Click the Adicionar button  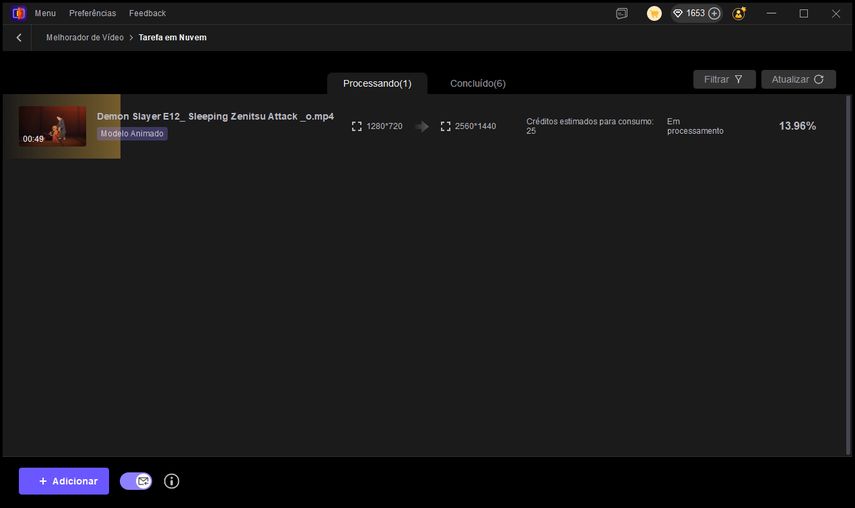coord(64,481)
